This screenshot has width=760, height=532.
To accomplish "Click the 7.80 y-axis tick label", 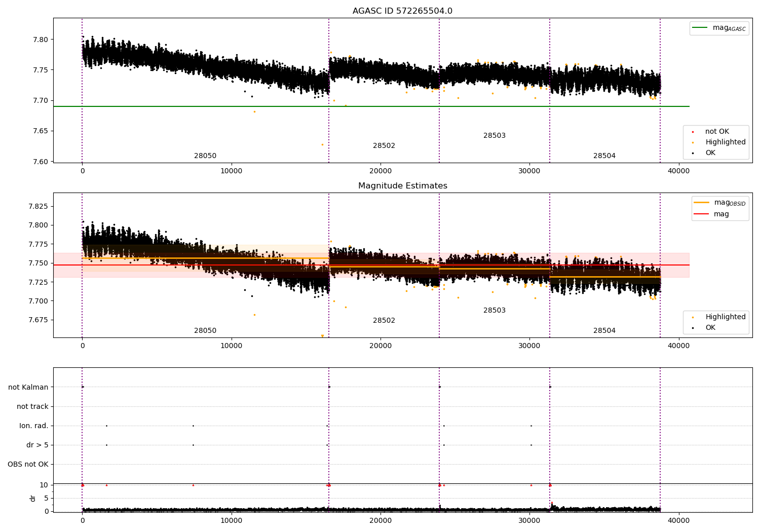I will coord(40,40).
